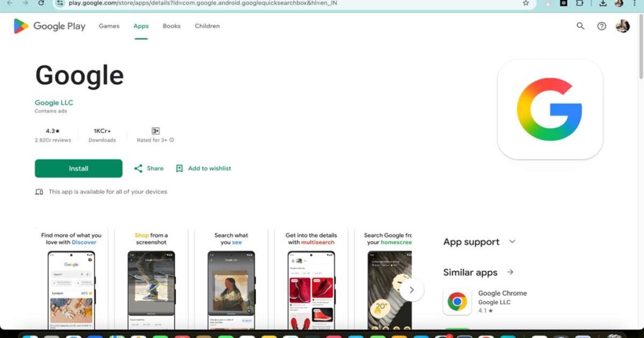
Task: Open the Discover screenshot thumbnail
Action: [71, 279]
